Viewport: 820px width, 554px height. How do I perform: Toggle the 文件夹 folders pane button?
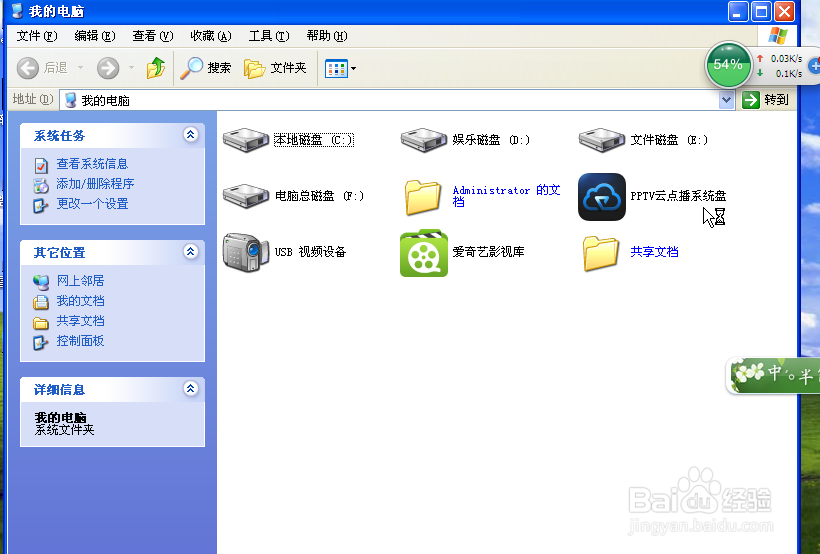pos(275,68)
